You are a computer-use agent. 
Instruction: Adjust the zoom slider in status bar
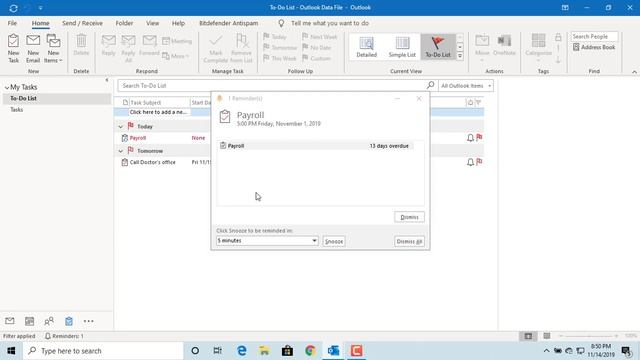(x=589, y=336)
